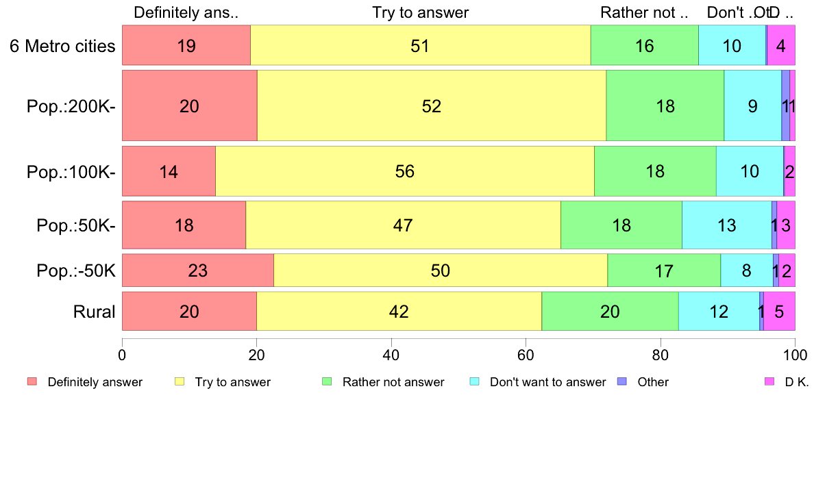Click the green Rather not answer legend swatch

pos(327,381)
